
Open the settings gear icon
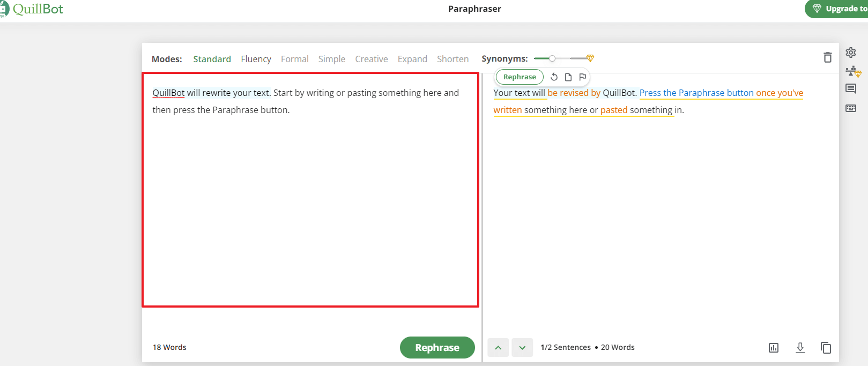(851, 52)
